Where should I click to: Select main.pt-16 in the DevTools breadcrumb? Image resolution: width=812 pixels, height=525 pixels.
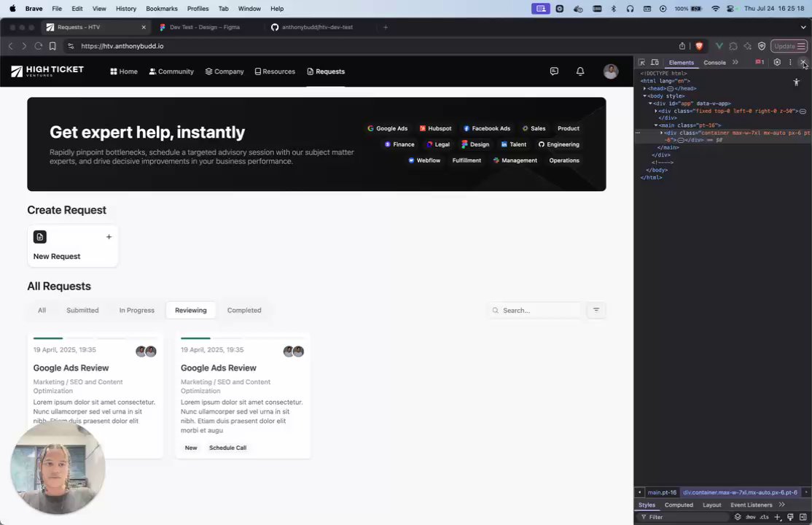(662, 492)
